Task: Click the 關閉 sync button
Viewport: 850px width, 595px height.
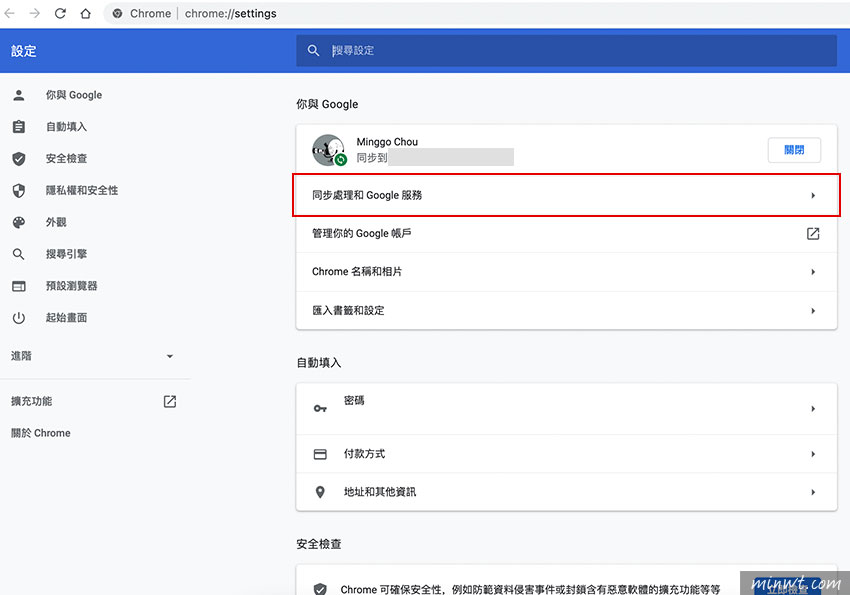Action: click(794, 150)
